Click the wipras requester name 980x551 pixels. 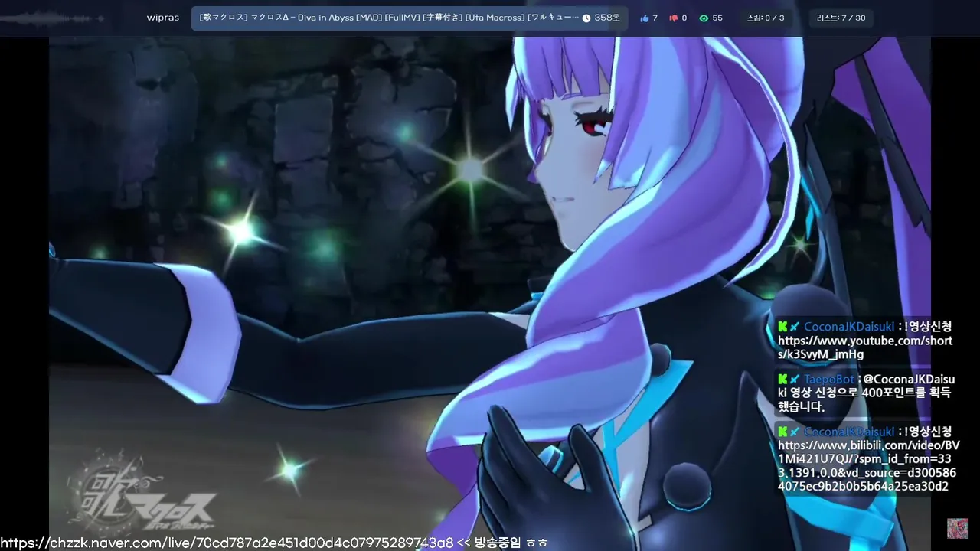[163, 18]
